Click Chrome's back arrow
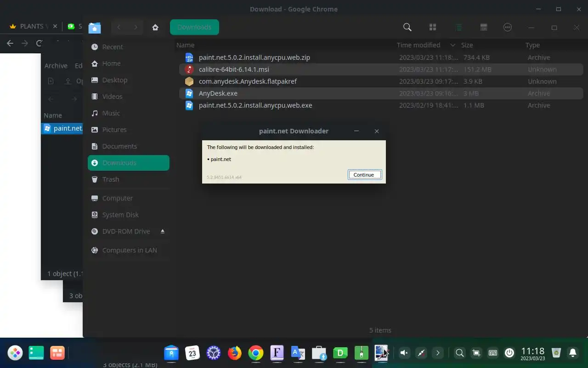Image resolution: width=588 pixels, height=368 pixels. pos(10,43)
